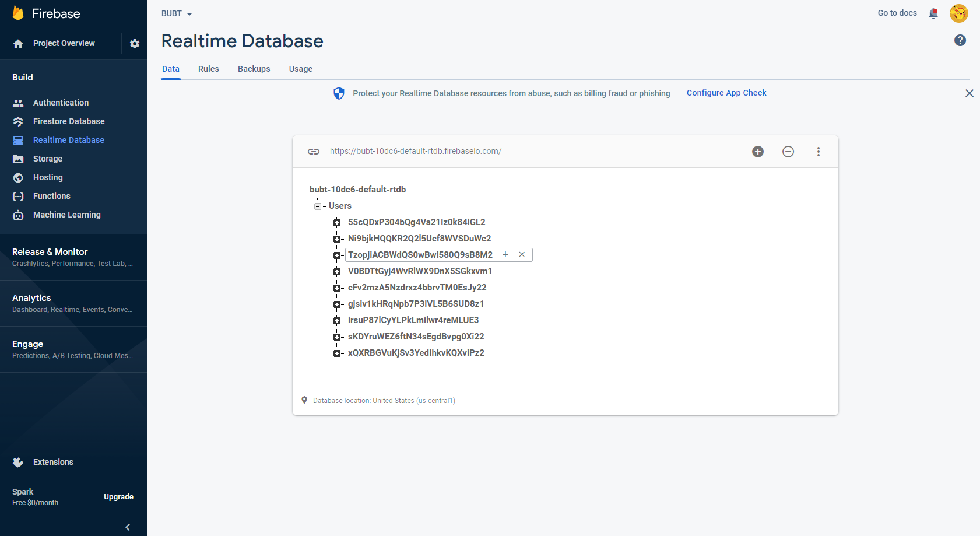Add a new node with the plus circle
This screenshot has width=980, height=536.
758,151
